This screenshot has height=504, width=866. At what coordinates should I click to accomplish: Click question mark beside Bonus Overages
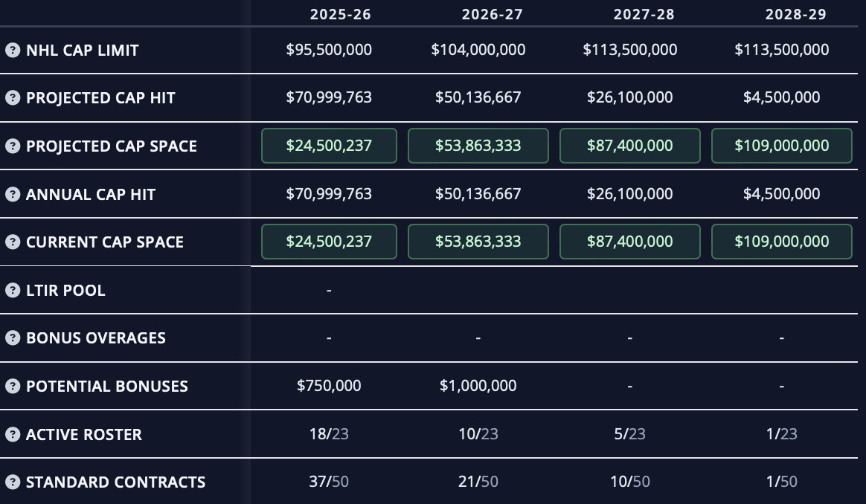(x=12, y=337)
